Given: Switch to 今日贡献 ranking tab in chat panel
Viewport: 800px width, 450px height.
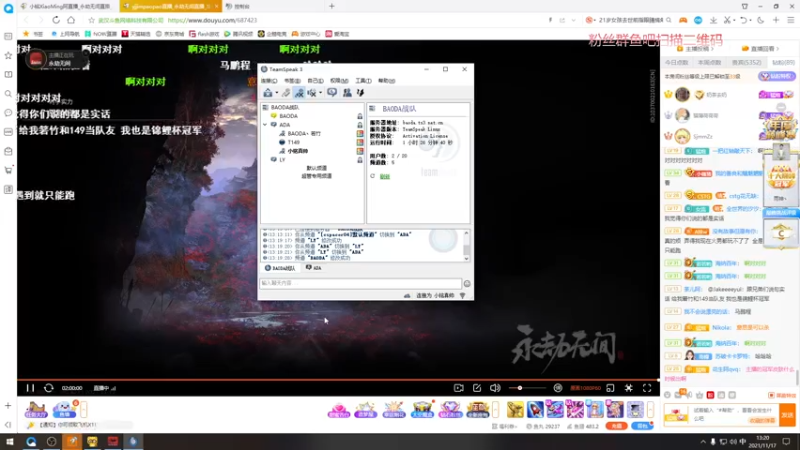Looking at the screenshot, I should click(676, 62).
